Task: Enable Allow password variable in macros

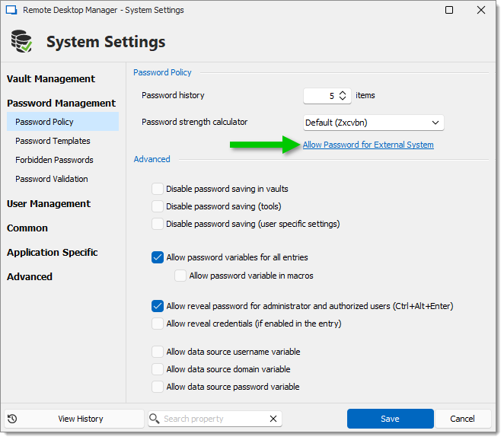Action: pyautogui.click(x=180, y=276)
